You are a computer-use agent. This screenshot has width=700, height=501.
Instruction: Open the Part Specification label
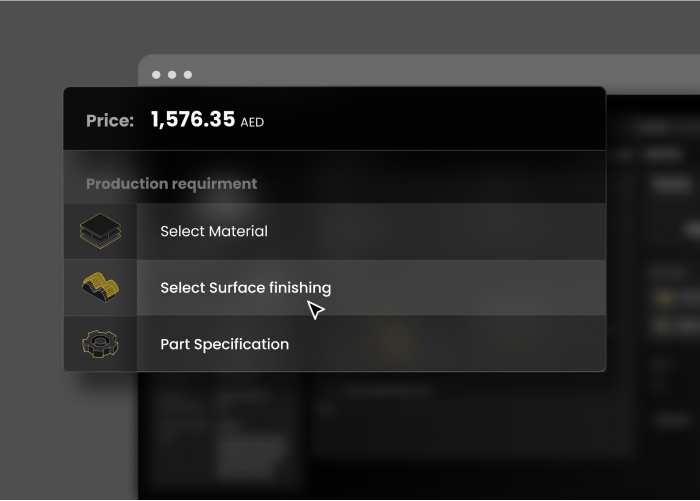coord(225,344)
